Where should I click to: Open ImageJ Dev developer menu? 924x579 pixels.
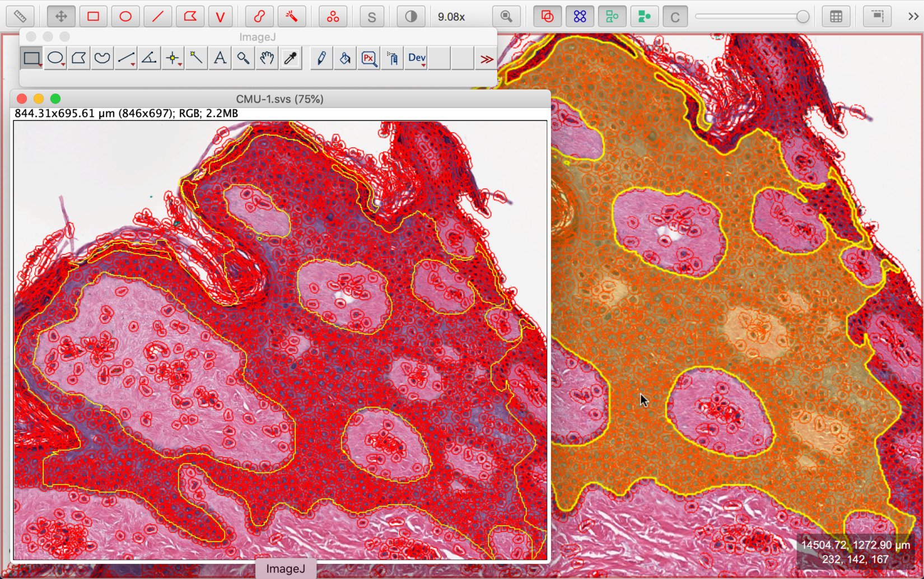[x=417, y=58]
